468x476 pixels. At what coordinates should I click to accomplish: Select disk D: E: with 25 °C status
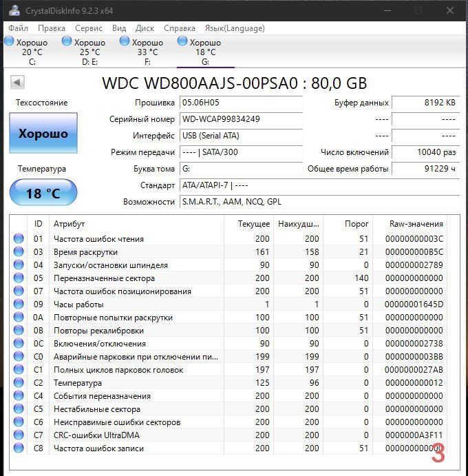(x=89, y=52)
